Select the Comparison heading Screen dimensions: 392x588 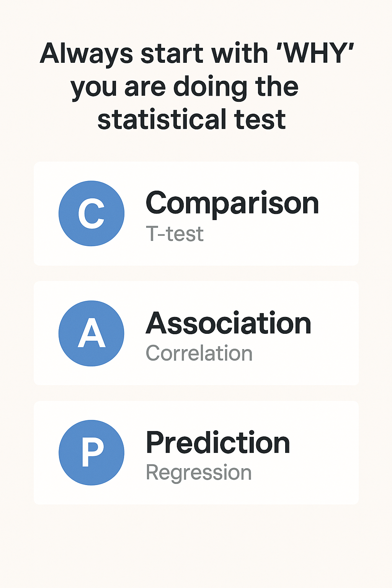(232, 204)
